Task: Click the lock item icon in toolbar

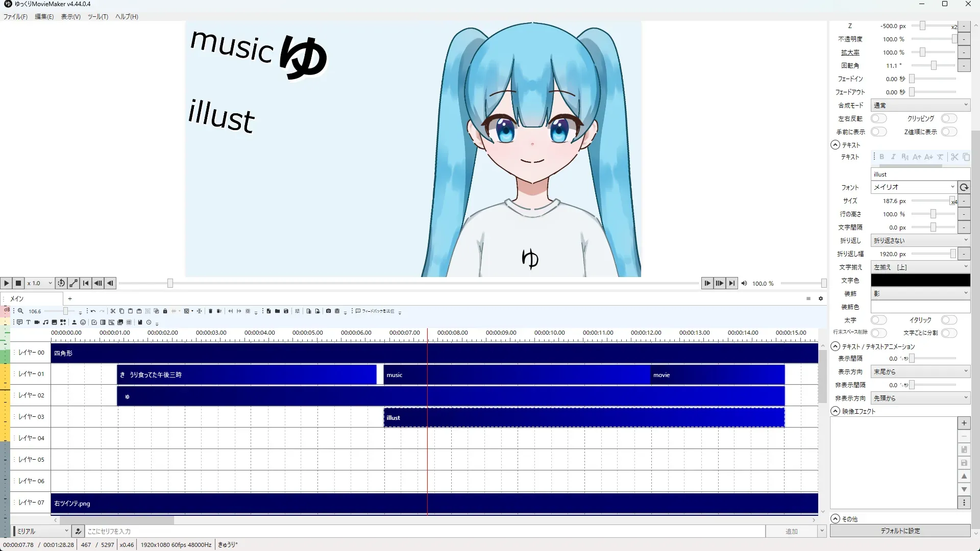Action: pos(165,311)
